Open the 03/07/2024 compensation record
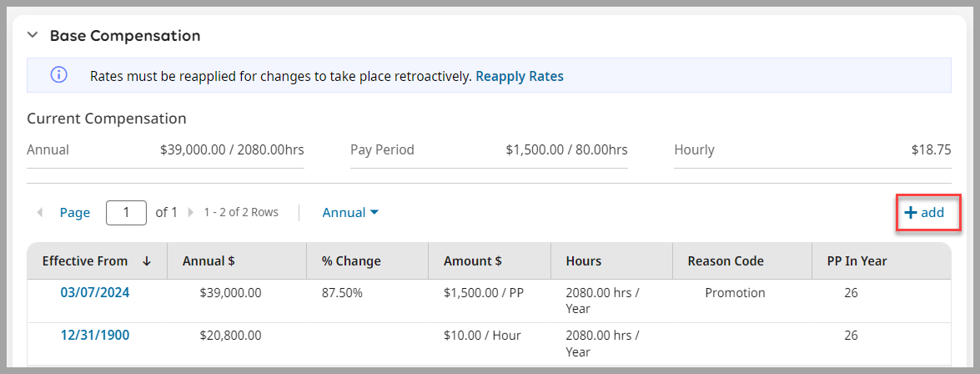Viewport: 980px width, 374px height. (x=94, y=293)
